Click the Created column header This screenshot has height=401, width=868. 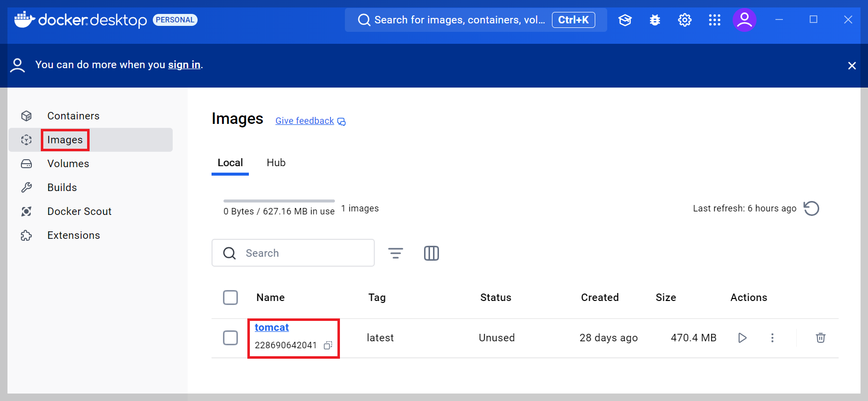600,298
